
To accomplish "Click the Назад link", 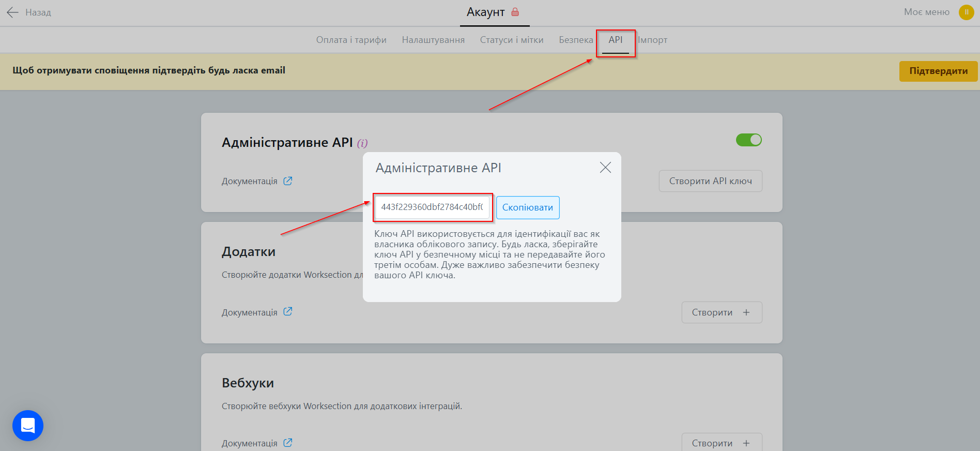I will pyautogui.click(x=38, y=12).
